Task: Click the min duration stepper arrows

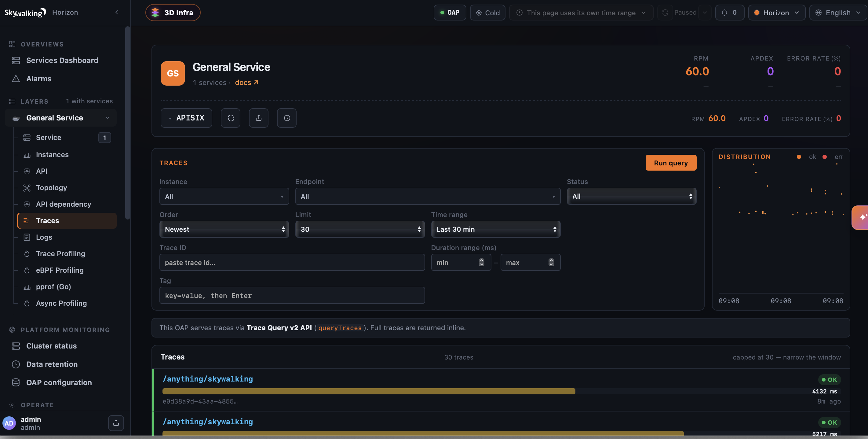Action: [x=482, y=262]
